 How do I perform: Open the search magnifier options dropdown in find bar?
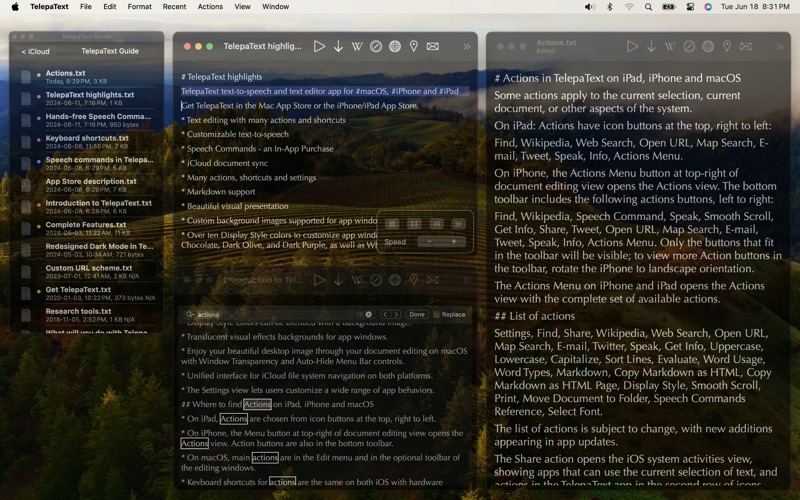tap(190, 314)
